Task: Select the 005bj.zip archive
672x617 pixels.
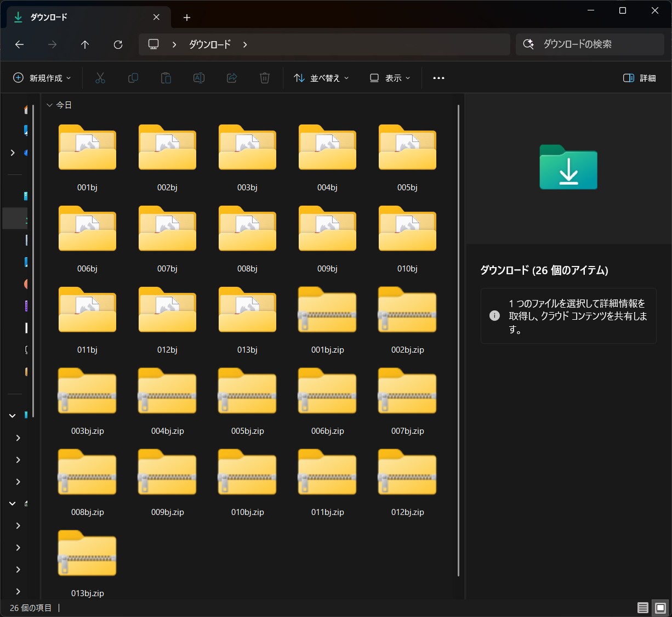Action: pos(247,401)
